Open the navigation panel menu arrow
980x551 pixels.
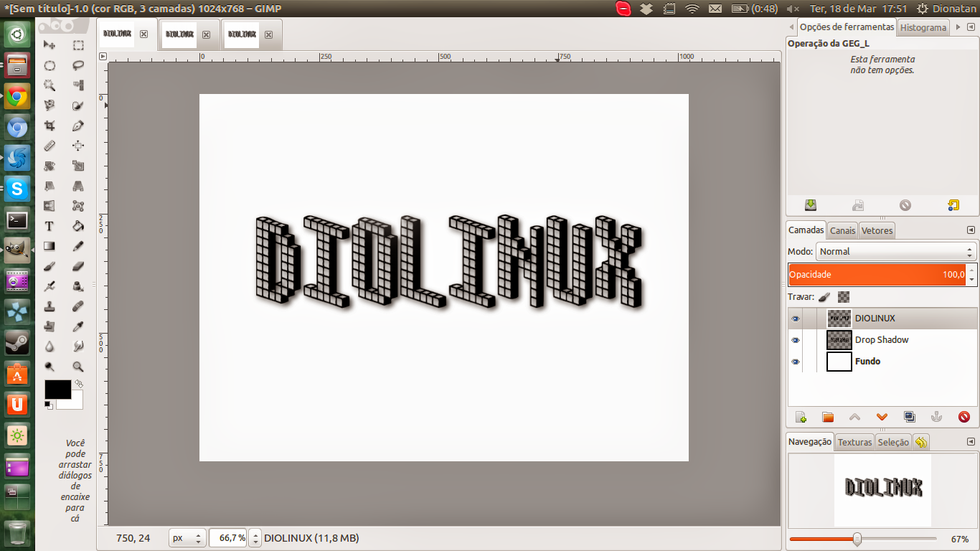point(971,442)
